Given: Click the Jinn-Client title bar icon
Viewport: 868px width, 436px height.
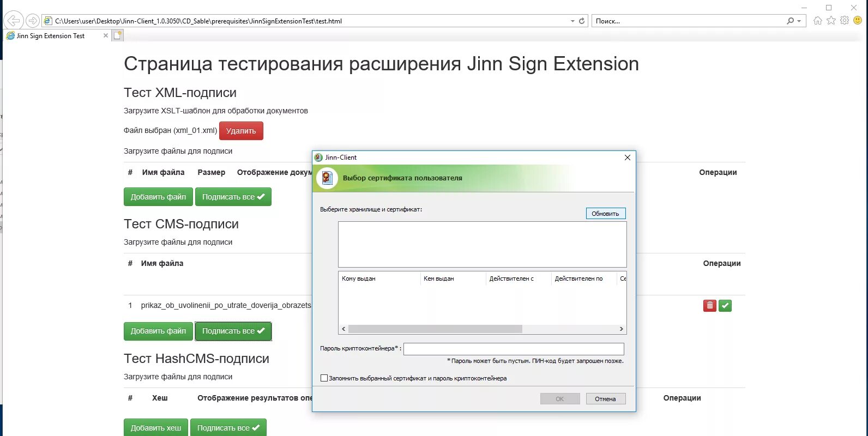Looking at the screenshot, I should pyautogui.click(x=318, y=158).
